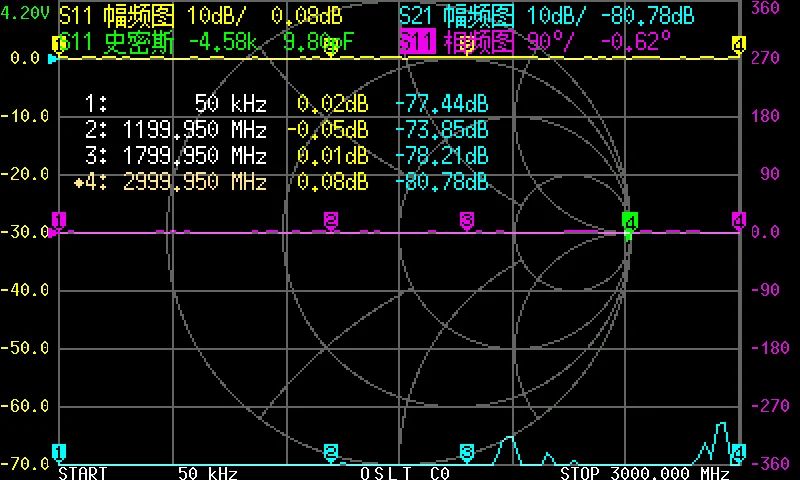Click the 360 phase axis label
This screenshot has height=480, width=800.
[x=765, y=8]
